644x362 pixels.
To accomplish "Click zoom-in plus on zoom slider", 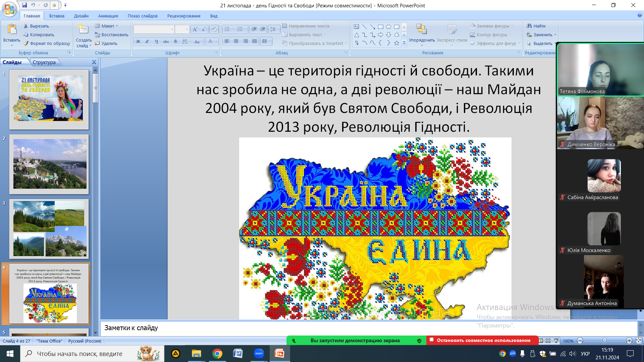I will coord(629,341).
